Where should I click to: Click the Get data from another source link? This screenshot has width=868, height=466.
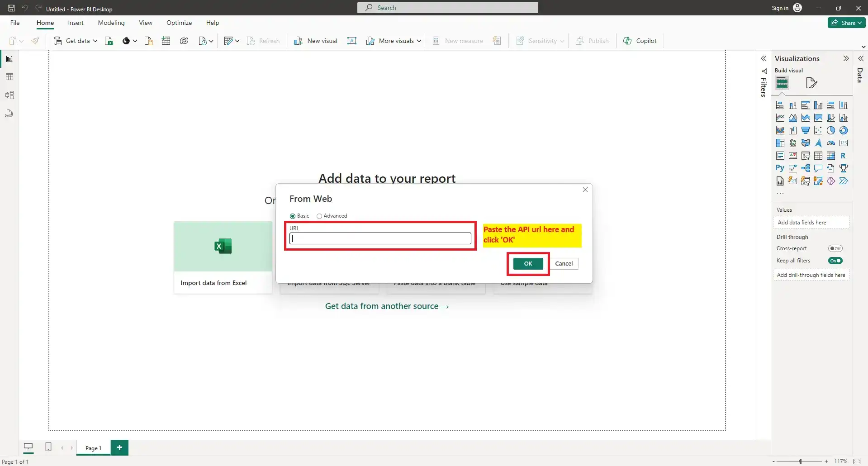pos(387,306)
